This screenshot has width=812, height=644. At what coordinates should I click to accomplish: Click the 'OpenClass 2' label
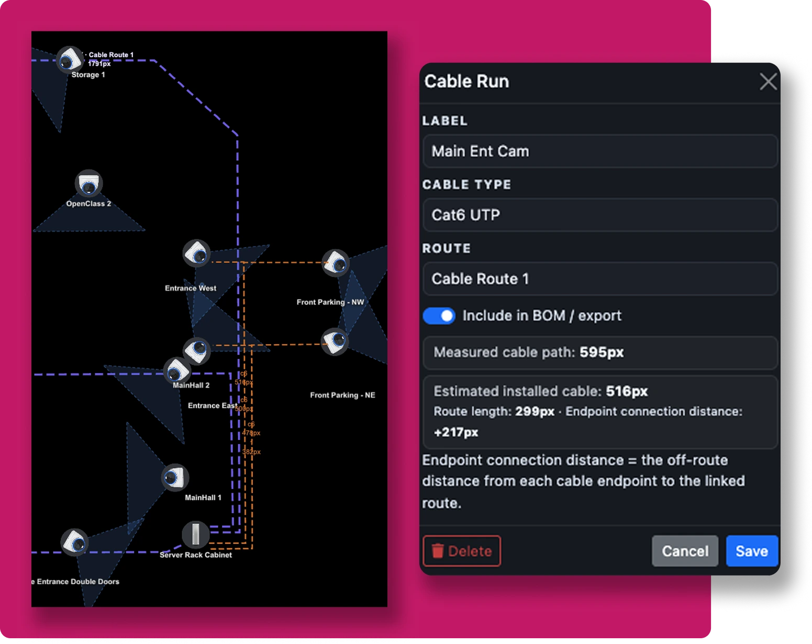click(88, 204)
